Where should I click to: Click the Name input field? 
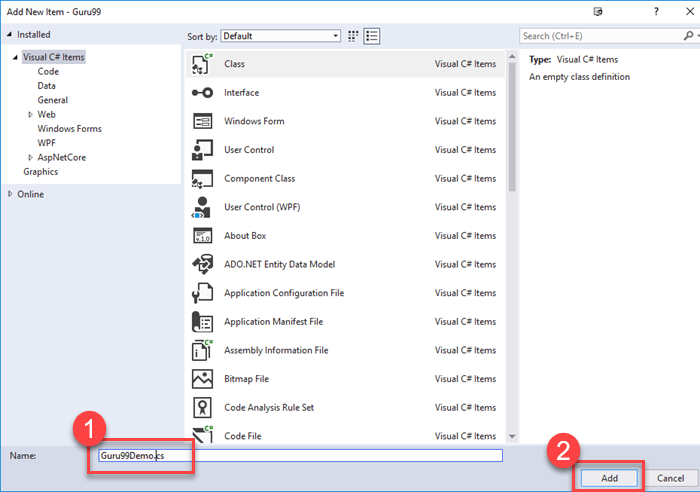pyautogui.click(x=300, y=455)
